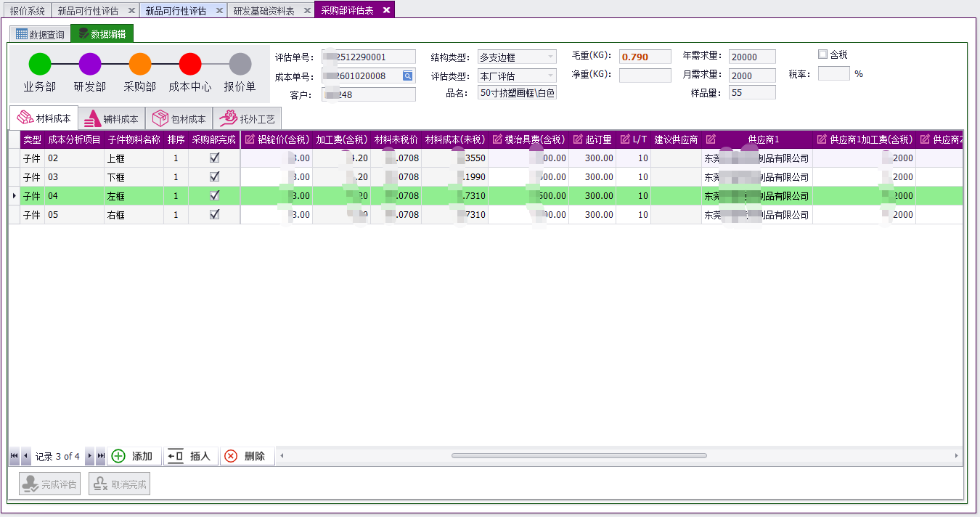The height and width of the screenshot is (517, 980).
Task: Click the red 成本中心 workflow circle
Action: (190, 64)
